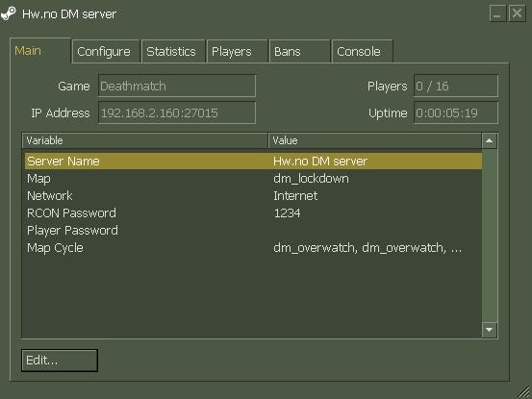Select the Player Password row
Image resolution: width=532 pixels, height=399 pixels.
(x=253, y=231)
